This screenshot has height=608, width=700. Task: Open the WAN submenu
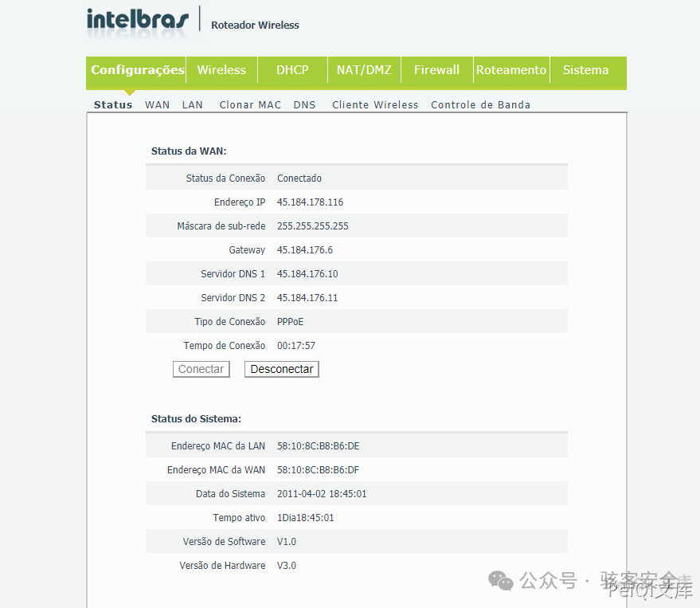[157, 105]
